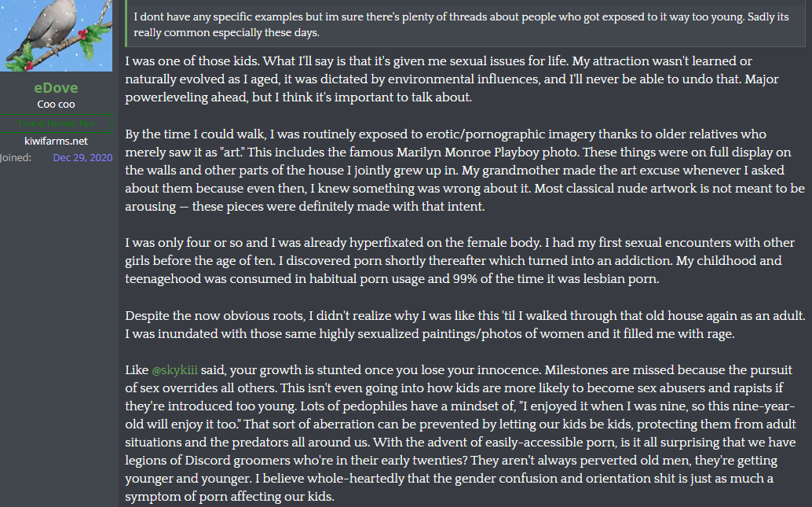
Task: Open the eDove dove avatar image
Action: pyautogui.click(x=56, y=35)
